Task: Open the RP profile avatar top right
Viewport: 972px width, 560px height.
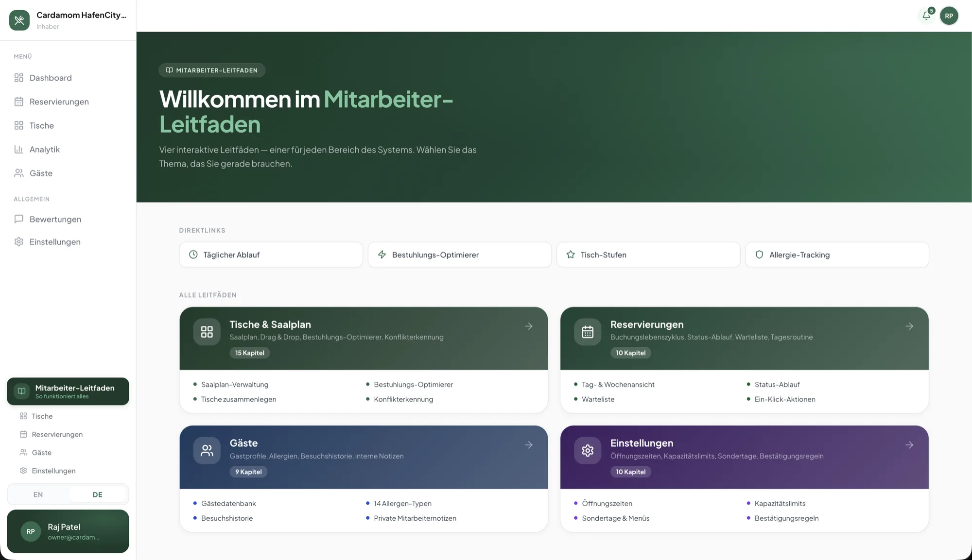Action: click(x=949, y=16)
